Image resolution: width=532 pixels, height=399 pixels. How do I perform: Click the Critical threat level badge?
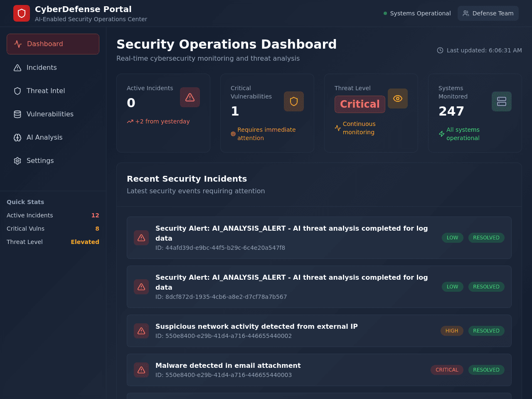click(360, 104)
